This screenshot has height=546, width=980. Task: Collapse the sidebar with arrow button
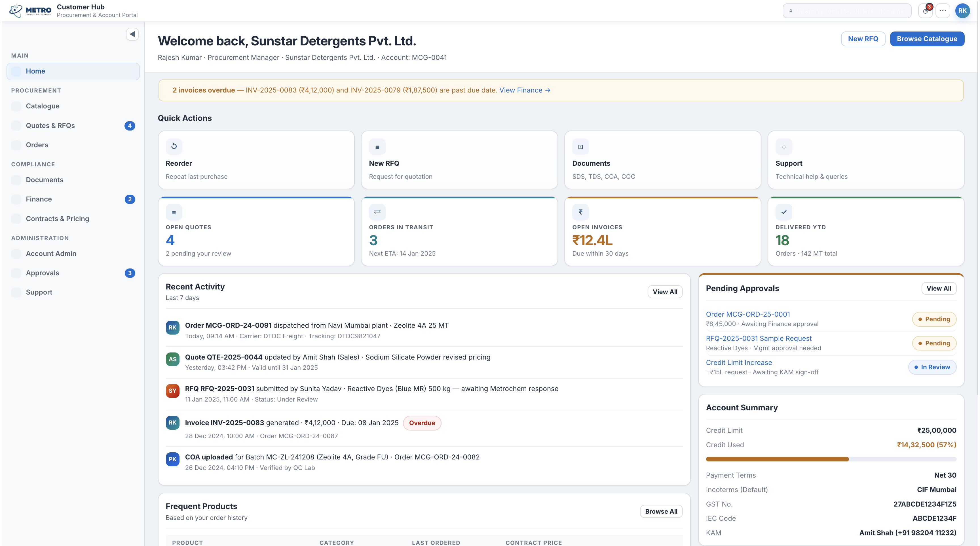(x=132, y=34)
